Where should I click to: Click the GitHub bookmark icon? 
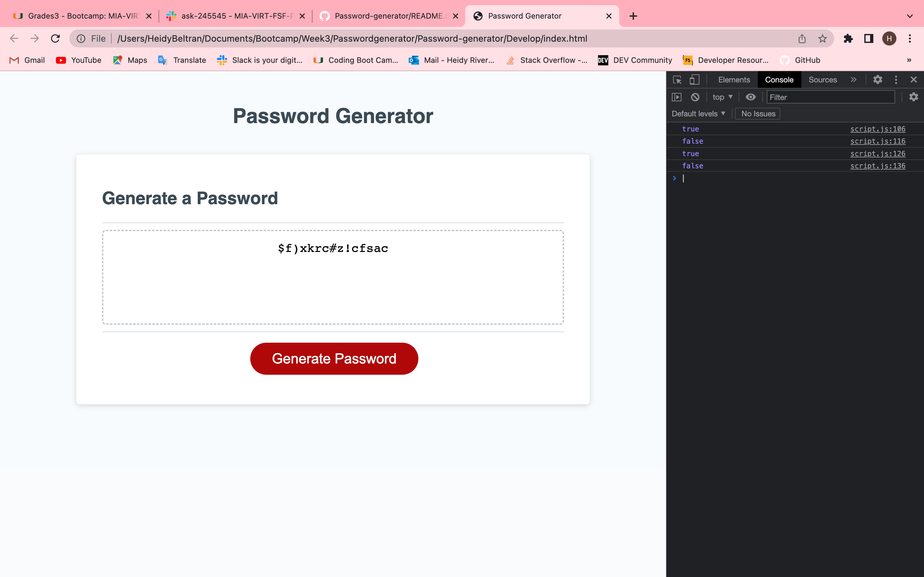pos(784,60)
